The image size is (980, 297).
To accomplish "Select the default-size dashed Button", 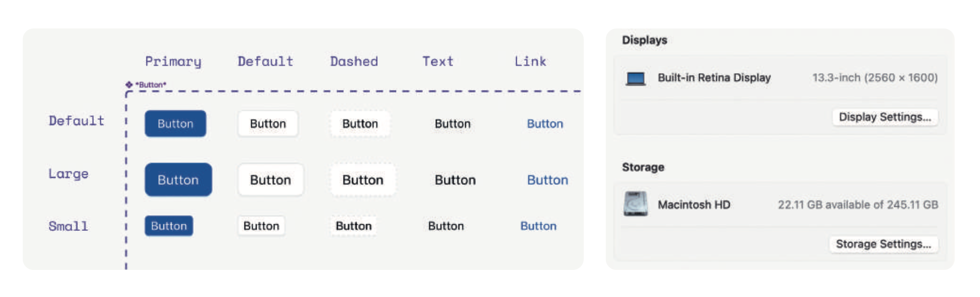I will click(x=360, y=124).
